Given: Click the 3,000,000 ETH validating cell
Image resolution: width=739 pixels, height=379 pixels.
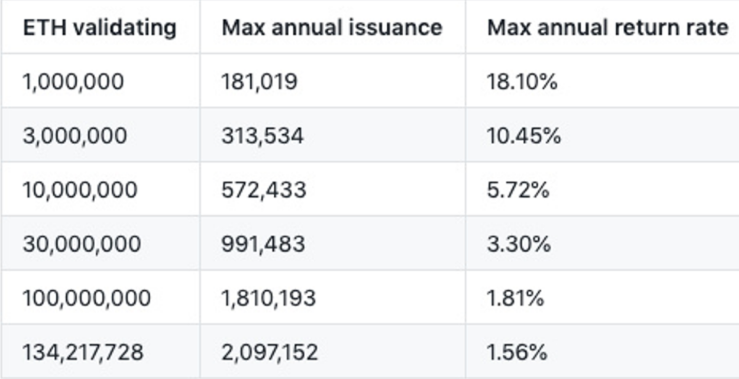Looking at the screenshot, I should tap(74, 136).
